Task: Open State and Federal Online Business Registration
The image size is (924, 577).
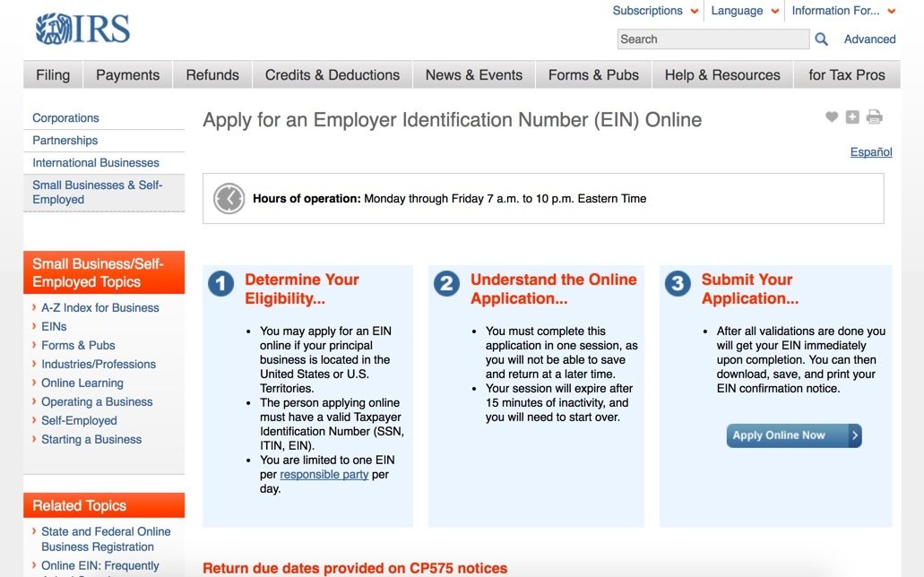Action: tap(106, 539)
